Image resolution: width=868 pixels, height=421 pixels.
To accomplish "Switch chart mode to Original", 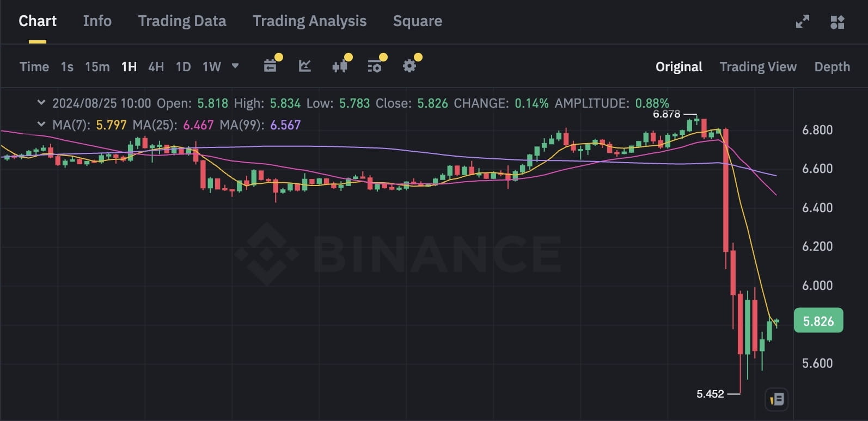I will pyautogui.click(x=678, y=67).
